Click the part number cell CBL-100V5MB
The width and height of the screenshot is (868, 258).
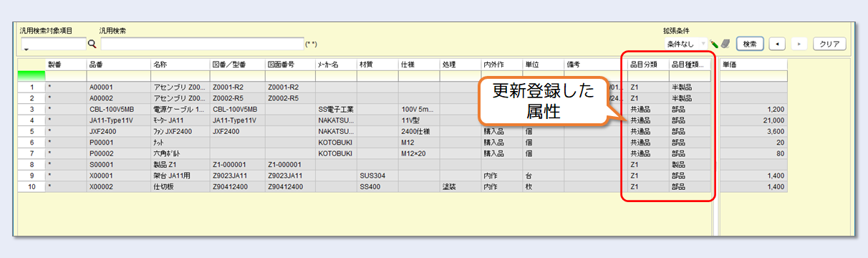pyautogui.click(x=118, y=110)
